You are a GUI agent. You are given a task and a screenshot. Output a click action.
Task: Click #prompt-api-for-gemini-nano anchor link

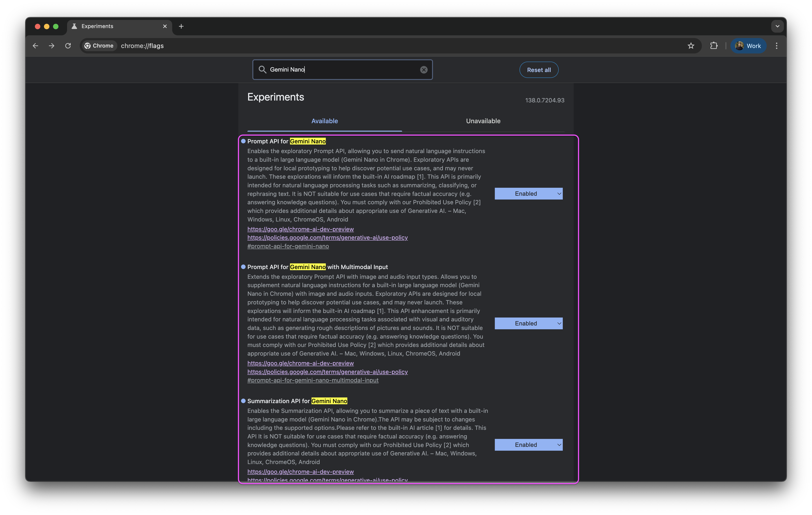(288, 246)
